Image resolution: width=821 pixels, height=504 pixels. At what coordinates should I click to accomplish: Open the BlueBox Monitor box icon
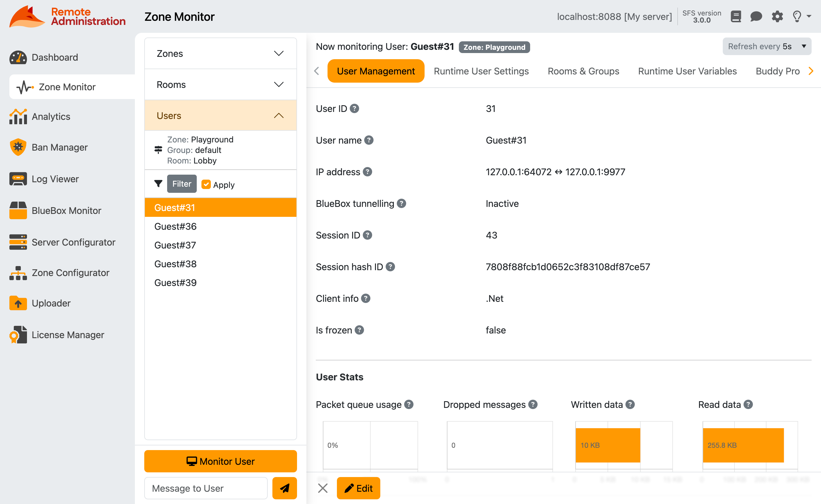click(18, 210)
